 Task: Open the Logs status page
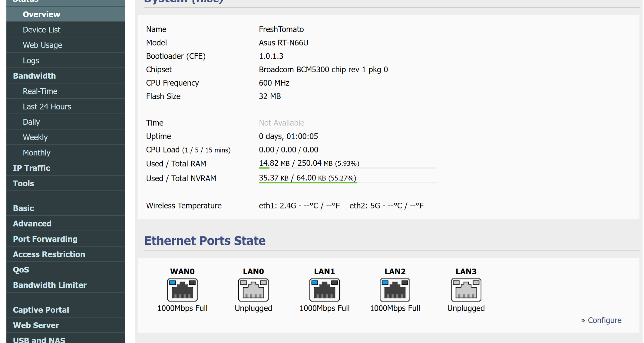tap(31, 60)
